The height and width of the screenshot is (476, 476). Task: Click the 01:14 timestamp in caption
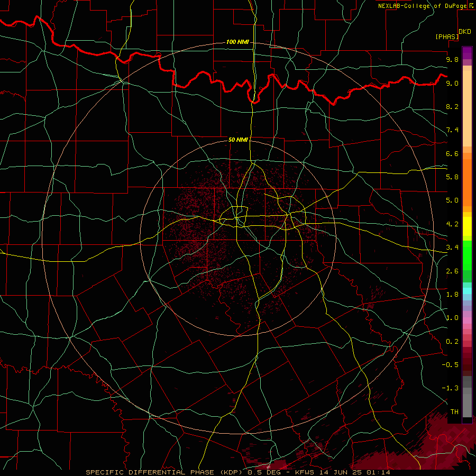378,472
